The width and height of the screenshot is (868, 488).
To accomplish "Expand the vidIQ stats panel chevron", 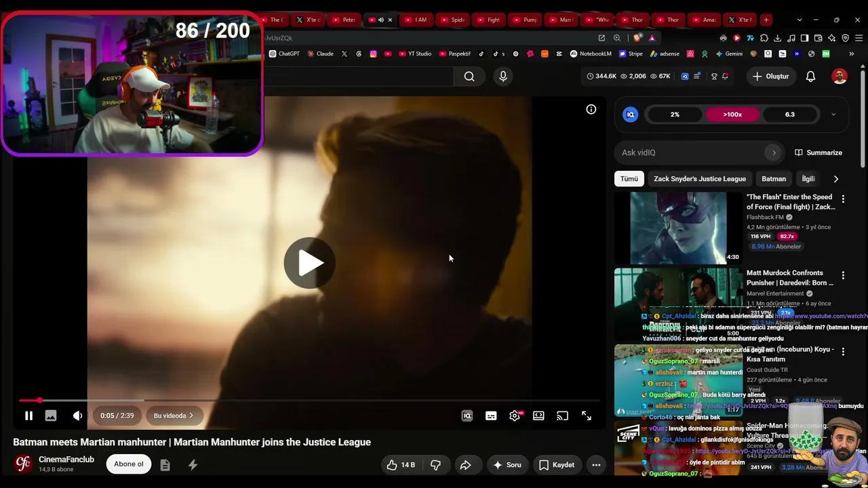I will coord(833,115).
